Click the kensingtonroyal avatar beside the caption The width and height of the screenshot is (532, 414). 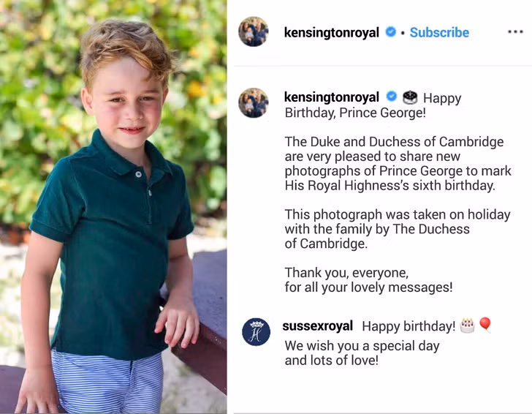[x=254, y=103]
